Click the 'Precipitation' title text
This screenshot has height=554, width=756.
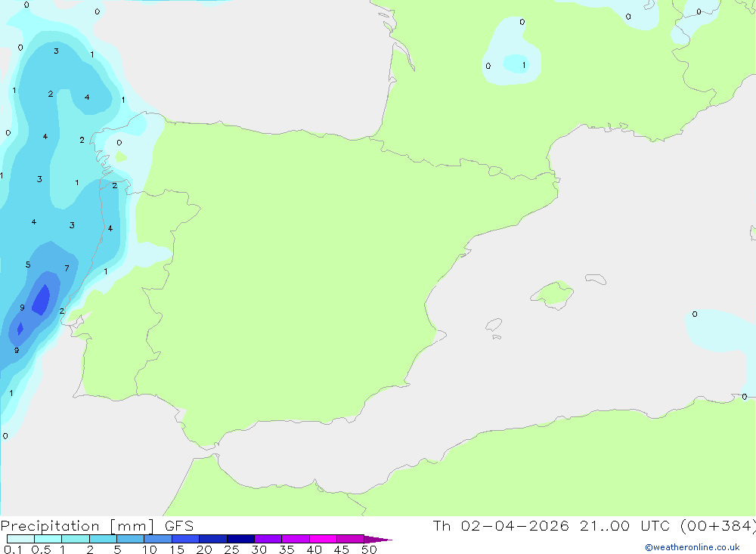(50, 526)
